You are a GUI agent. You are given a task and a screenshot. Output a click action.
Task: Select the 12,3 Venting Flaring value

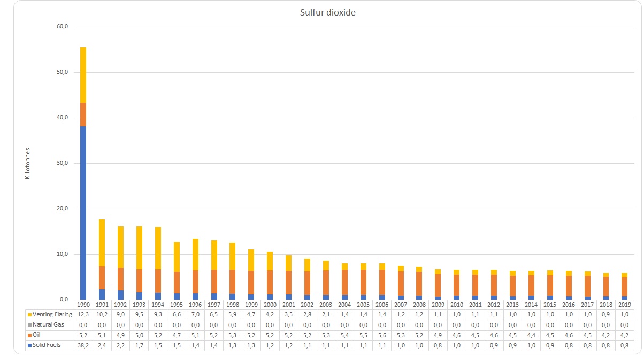(x=83, y=314)
